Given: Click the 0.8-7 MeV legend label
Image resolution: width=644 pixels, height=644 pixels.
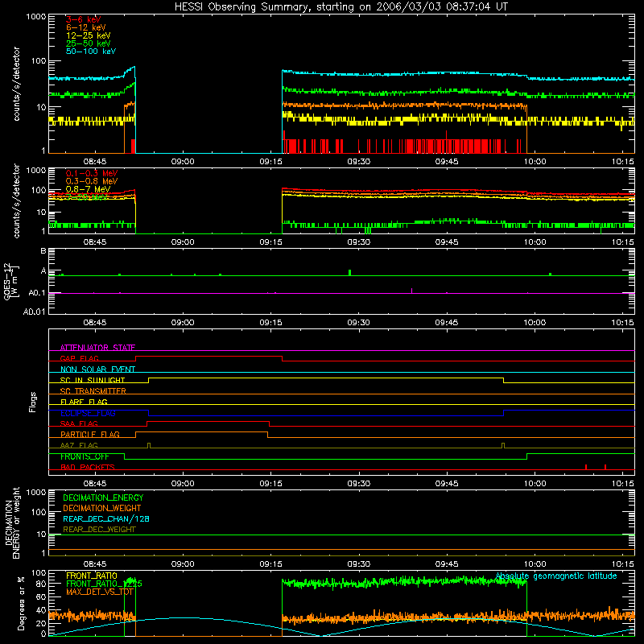Looking at the screenshot, I should pos(88,189).
